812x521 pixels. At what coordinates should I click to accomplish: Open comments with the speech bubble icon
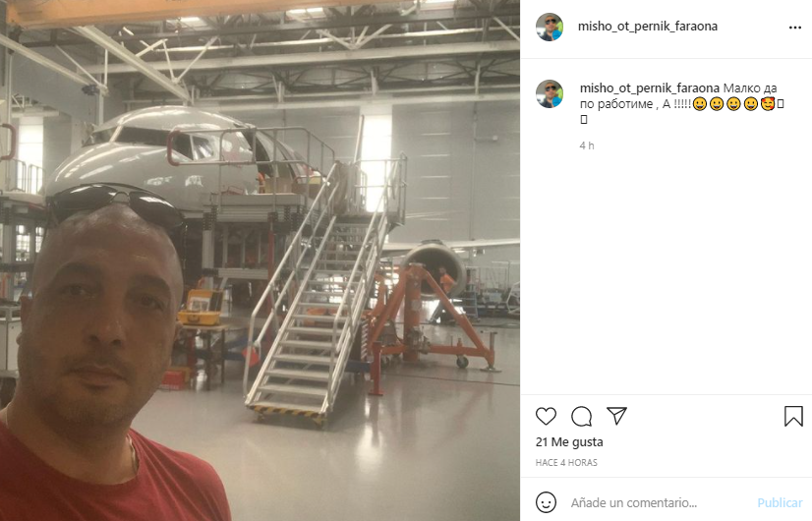[582, 416]
